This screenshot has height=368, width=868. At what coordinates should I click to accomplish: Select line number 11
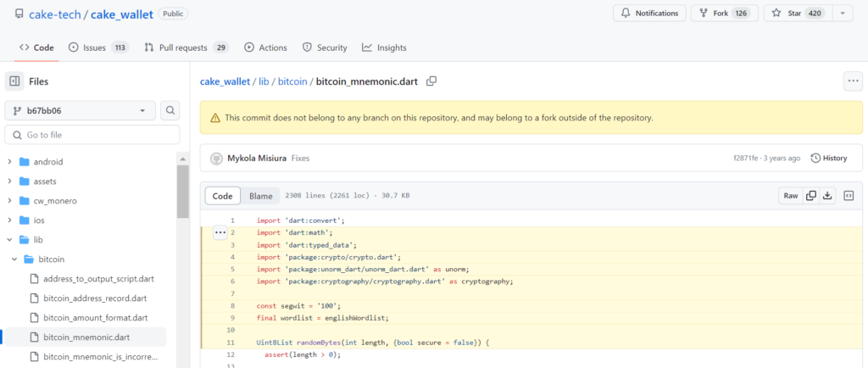[x=232, y=343]
